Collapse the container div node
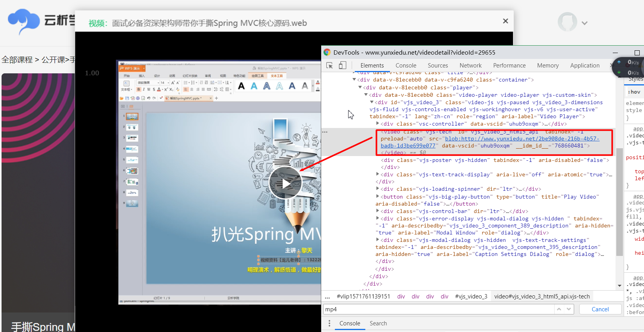The image size is (644, 332). pyautogui.click(x=354, y=80)
